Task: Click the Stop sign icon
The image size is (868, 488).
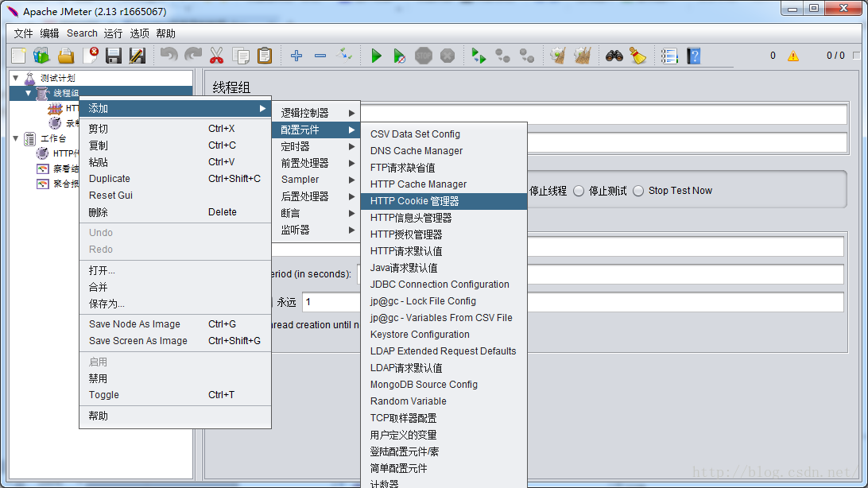Action: (424, 56)
